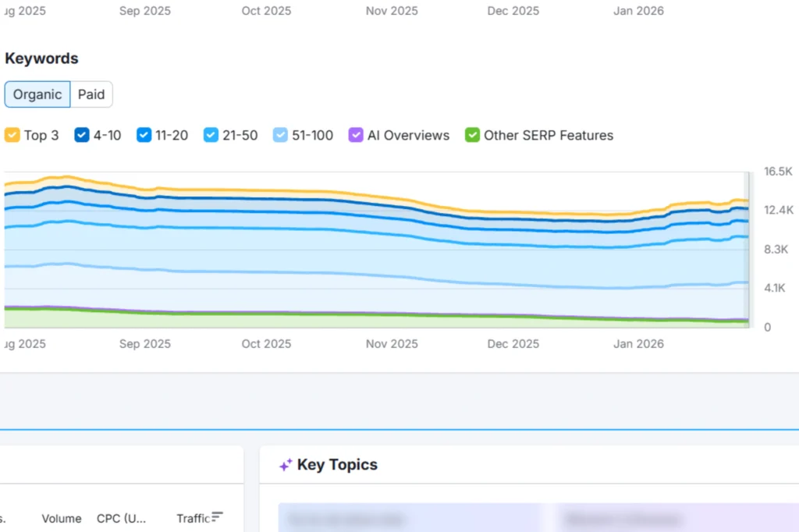Image resolution: width=799 pixels, height=532 pixels.
Task: Click the Key Topics heading
Action: tap(337, 465)
